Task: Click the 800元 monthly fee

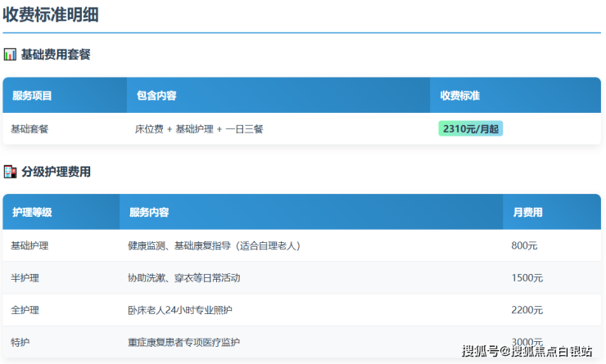Action: (524, 245)
